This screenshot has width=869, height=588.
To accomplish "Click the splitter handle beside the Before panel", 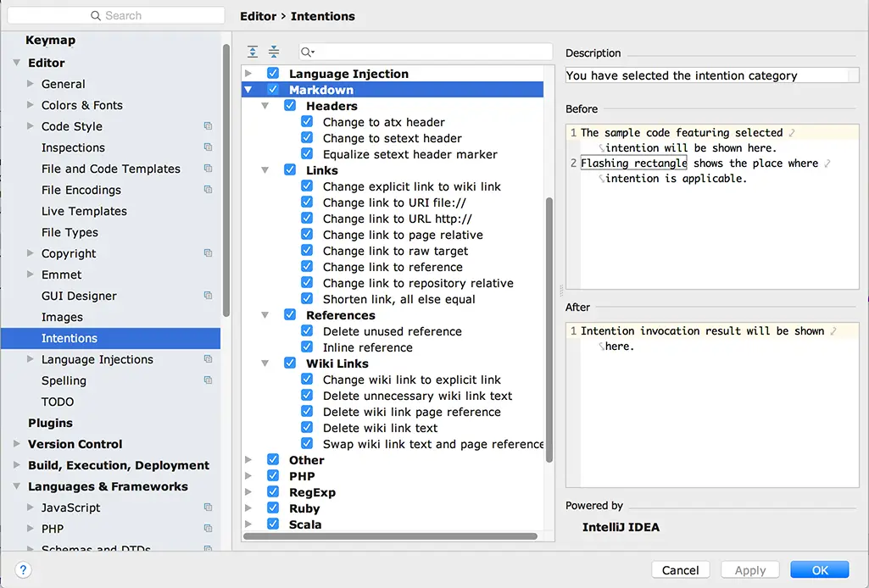I will [561, 290].
